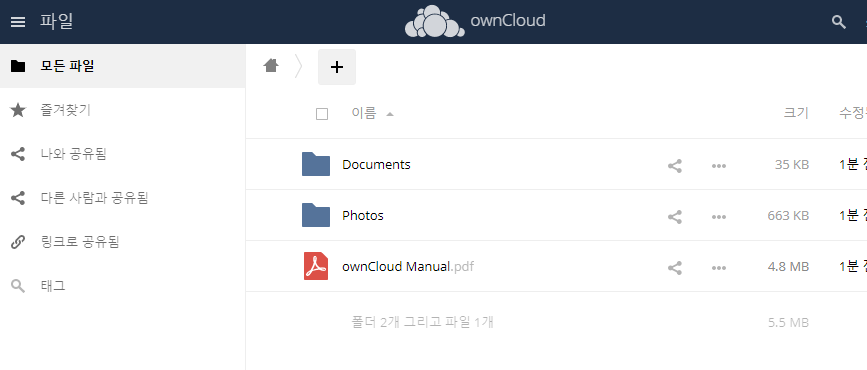Click the ownCloud header text
The width and height of the screenshot is (867, 370).
coord(508,20)
